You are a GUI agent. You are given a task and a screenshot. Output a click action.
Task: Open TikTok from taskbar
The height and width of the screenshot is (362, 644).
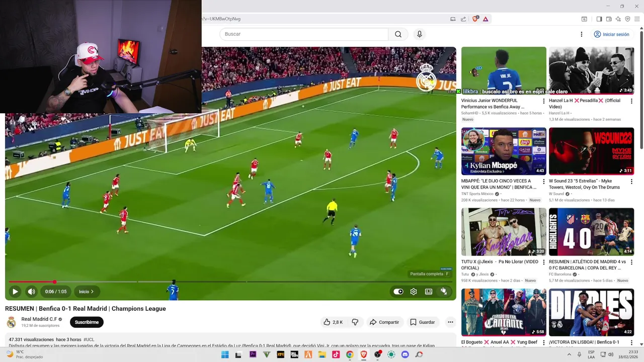tap(336, 354)
